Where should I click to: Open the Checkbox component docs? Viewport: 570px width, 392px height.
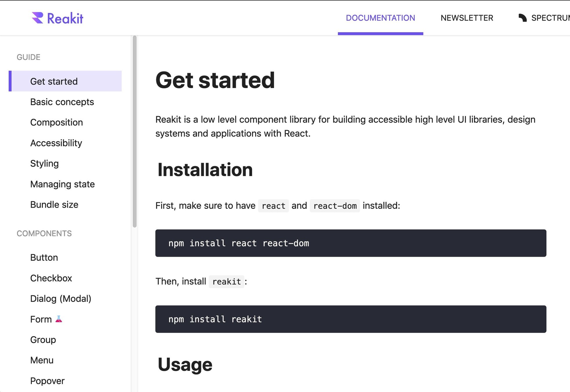(51, 278)
